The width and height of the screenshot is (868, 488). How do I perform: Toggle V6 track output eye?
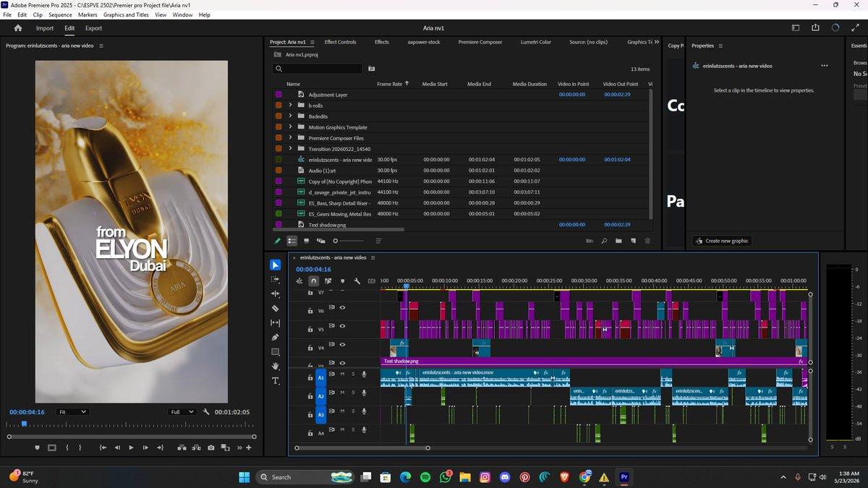click(x=342, y=307)
